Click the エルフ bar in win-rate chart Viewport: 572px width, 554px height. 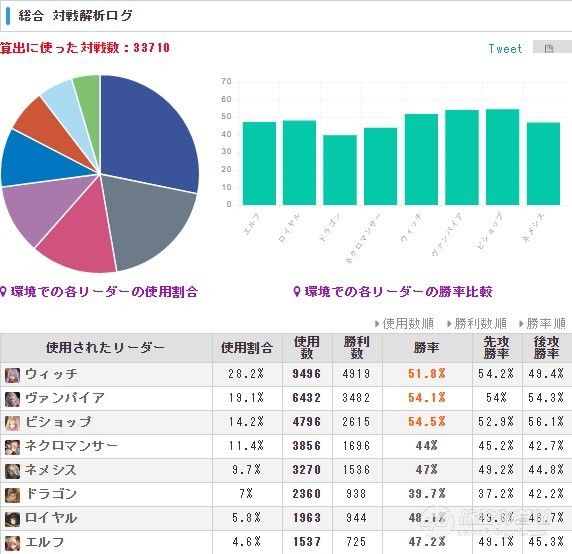tap(259, 163)
